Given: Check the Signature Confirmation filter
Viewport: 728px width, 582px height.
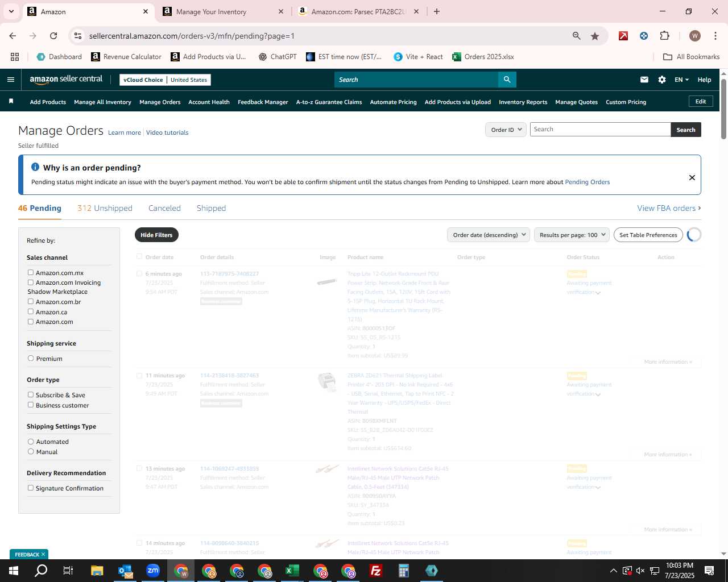Looking at the screenshot, I should click(31, 488).
